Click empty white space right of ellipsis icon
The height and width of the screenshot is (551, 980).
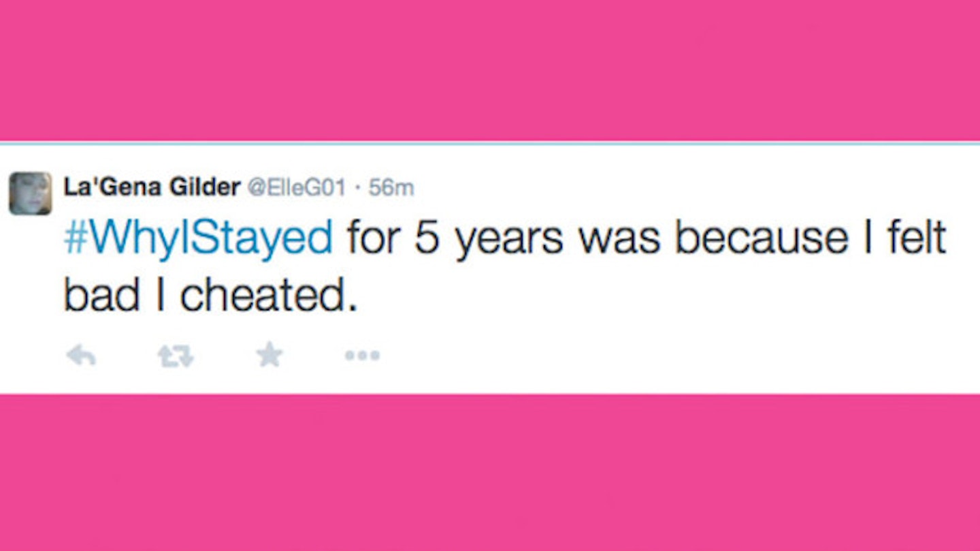click(x=681, y=356)
